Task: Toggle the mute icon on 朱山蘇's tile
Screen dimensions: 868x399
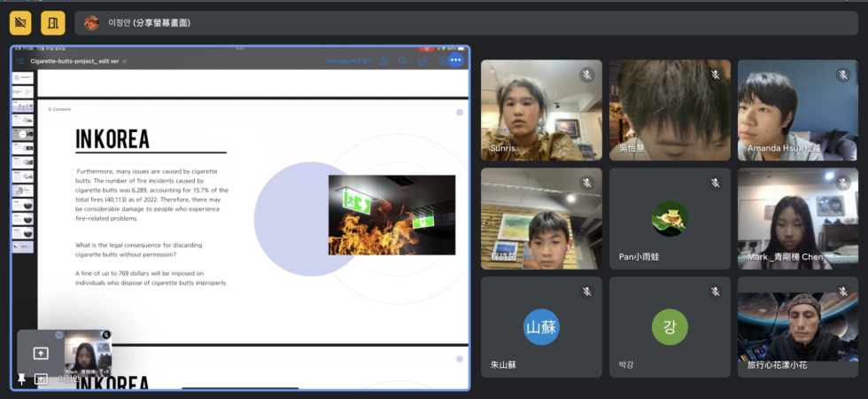Action: [586, 291]
